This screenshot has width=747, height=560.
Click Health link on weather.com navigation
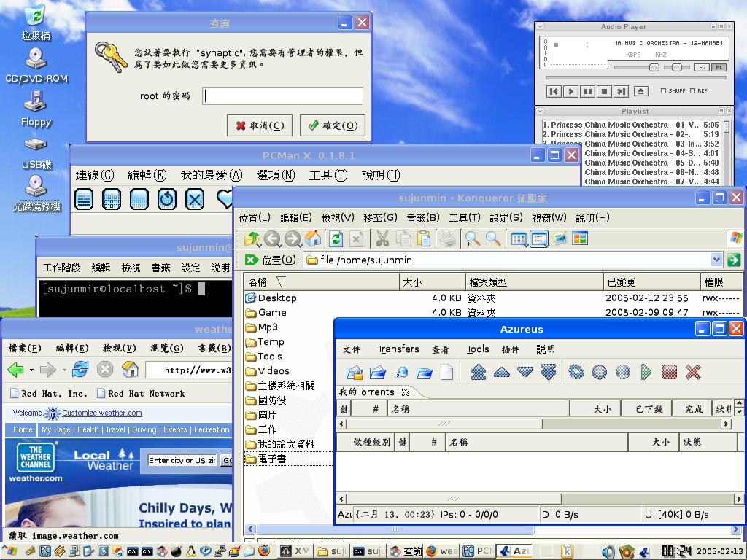tap(88, 429)
